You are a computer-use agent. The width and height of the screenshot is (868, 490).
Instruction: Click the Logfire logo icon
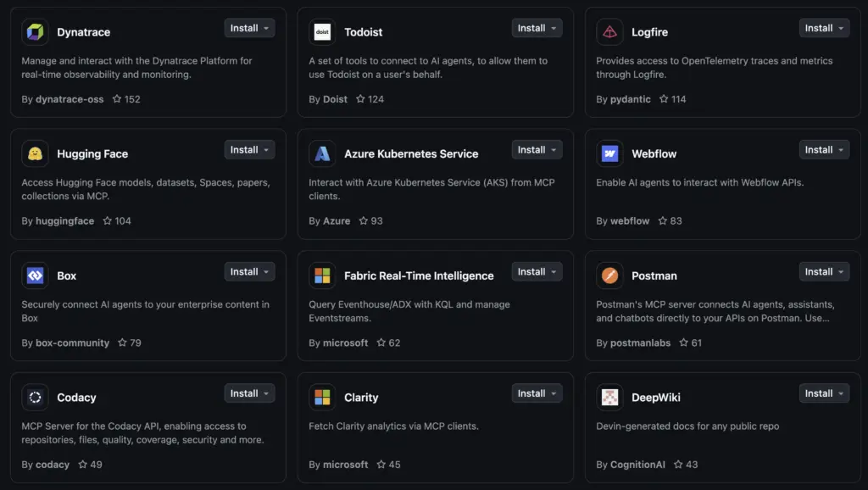tap(609, 32)
